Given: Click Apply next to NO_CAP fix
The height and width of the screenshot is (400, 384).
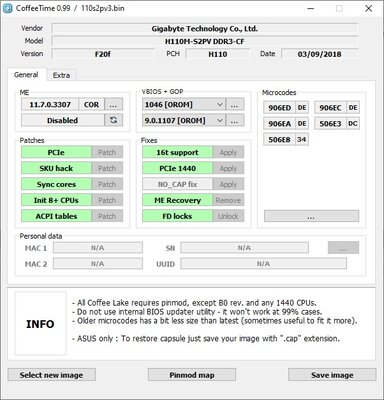Looking at the screenshot, I should pos(228,184).
